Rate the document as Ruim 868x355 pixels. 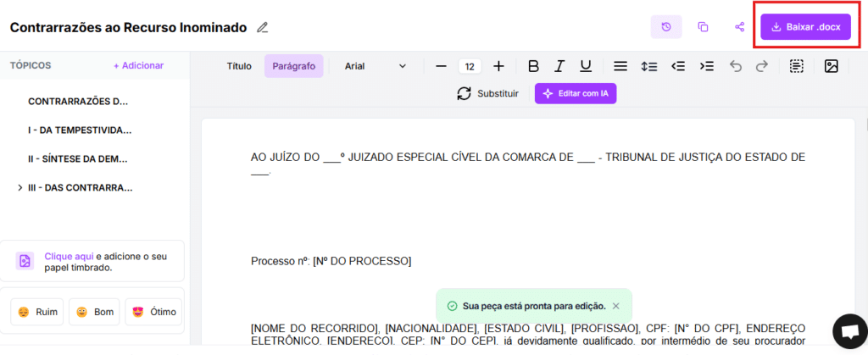point(37,312)
